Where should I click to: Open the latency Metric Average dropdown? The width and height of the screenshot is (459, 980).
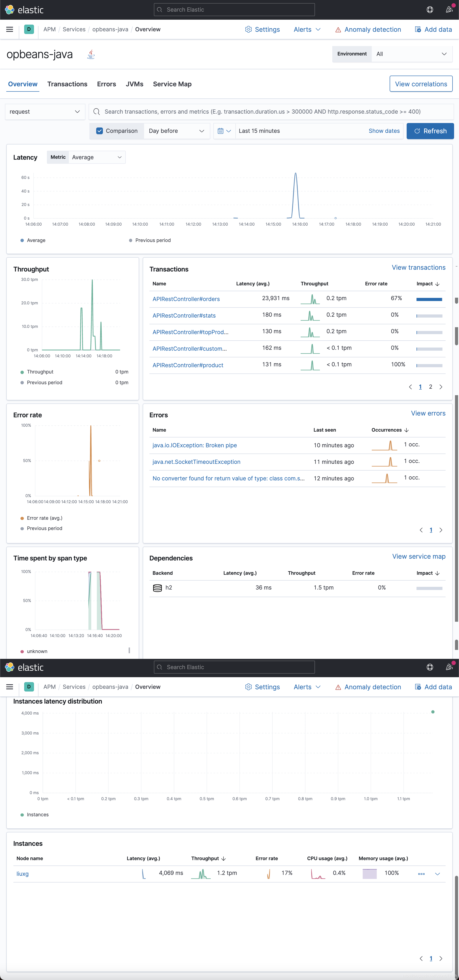click(96, 157)
